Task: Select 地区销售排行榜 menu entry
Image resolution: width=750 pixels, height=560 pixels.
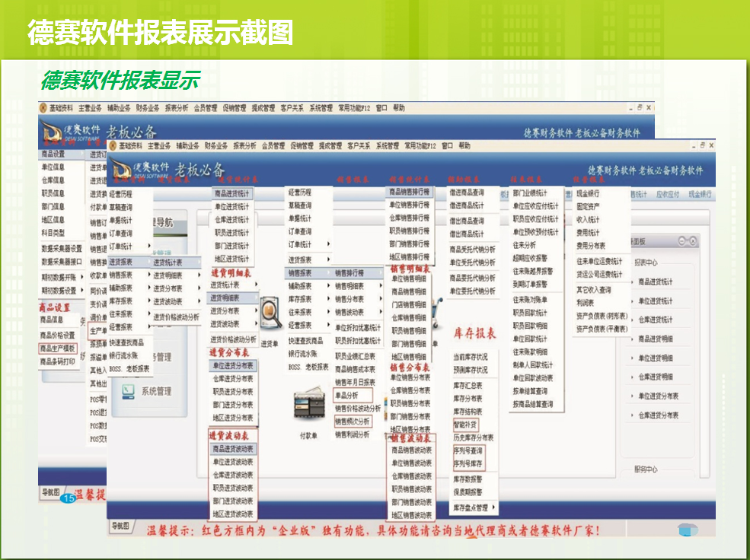Action: [x=409, y=256]
